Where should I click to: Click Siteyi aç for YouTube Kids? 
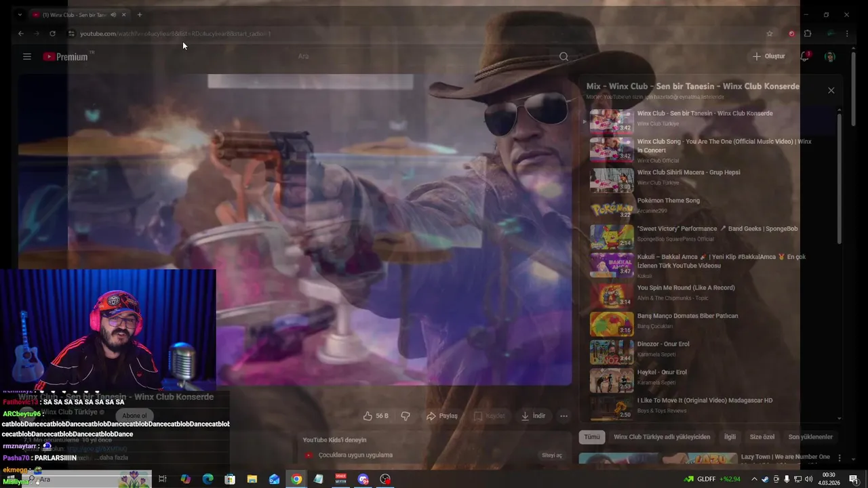(x=551, y=455)
